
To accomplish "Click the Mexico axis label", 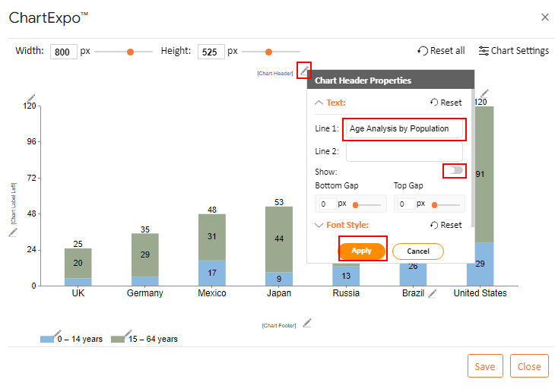I will point(212,293).
